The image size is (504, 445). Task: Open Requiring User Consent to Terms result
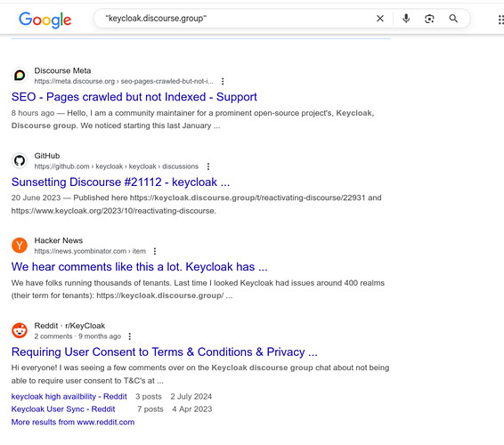pyautogui.click(x=164, y=352)
